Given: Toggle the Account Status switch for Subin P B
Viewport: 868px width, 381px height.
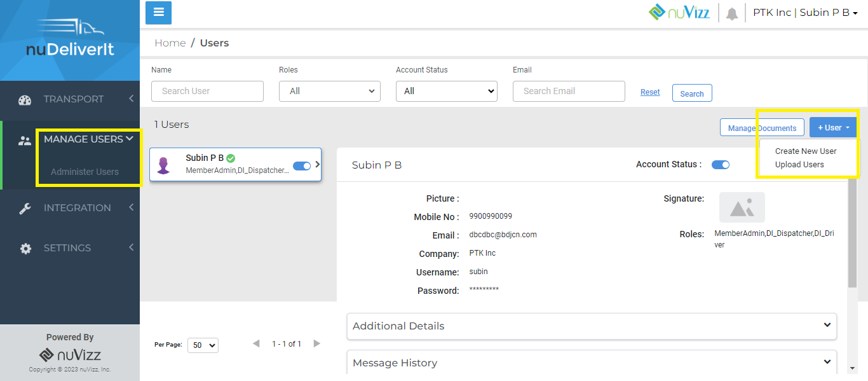Looking at the screenshot, I should point(720,164).
